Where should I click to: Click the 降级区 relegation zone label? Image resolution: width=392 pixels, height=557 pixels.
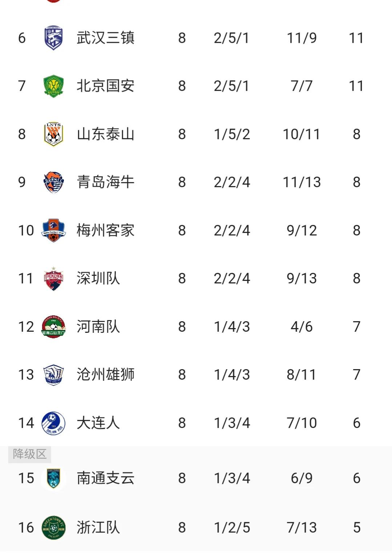tap(29, 454)
